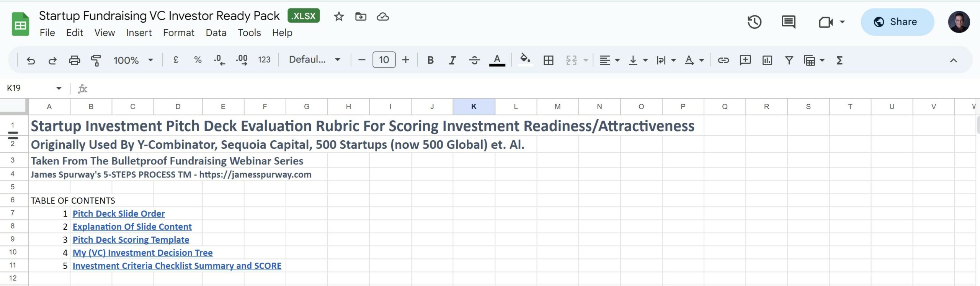Increase font size with plus button
Viewport: 980px width, 286px height.
406,60
